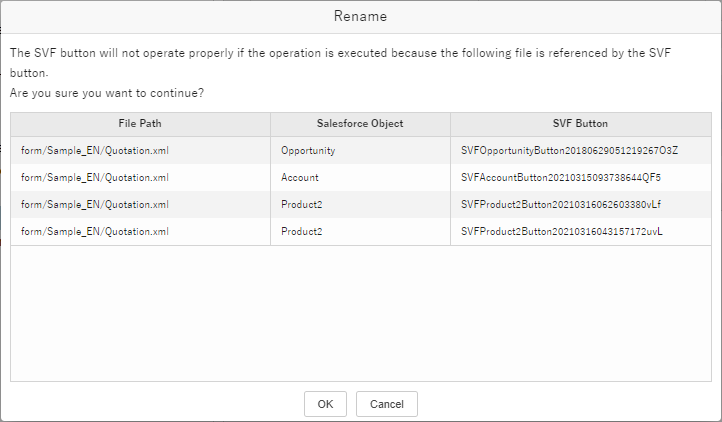
Task: Select SVFOpportunityButton20180629051219267O3Z cell
Action: point(581,151)
